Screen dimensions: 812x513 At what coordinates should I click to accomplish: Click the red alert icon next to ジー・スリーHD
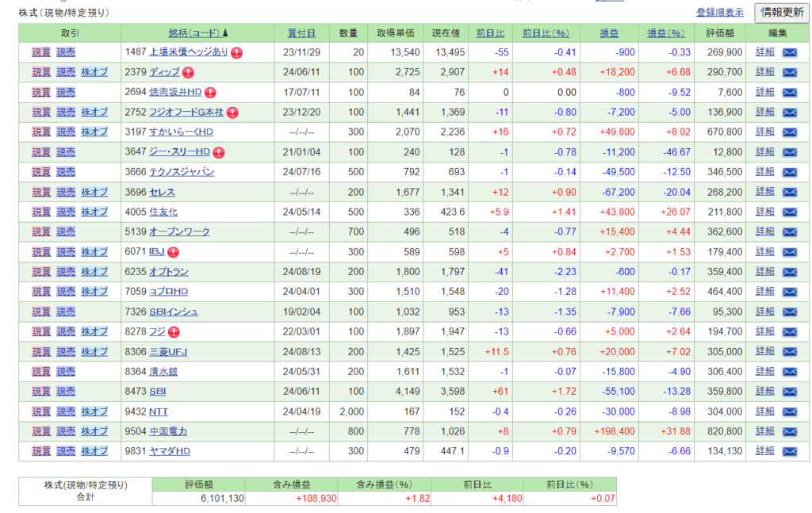click(218, 152)
